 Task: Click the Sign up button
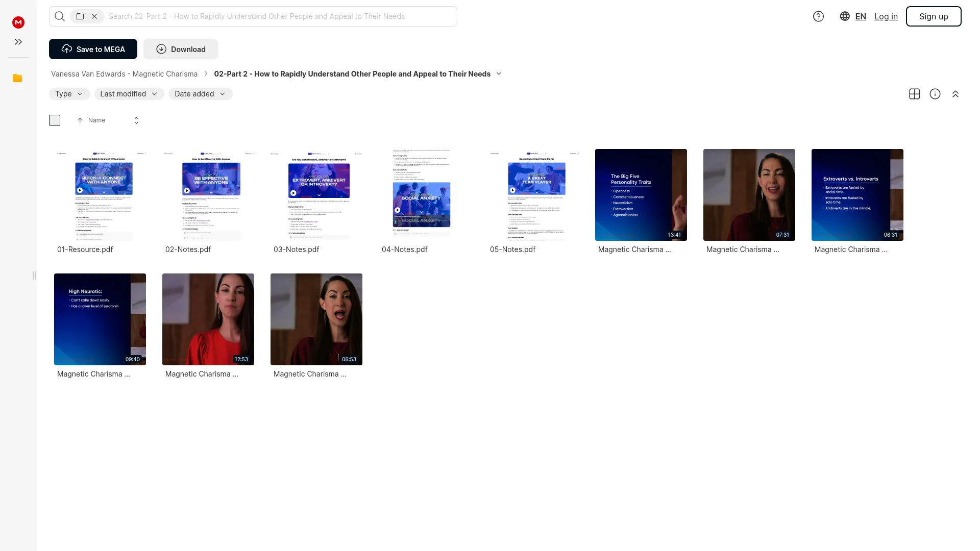coord(934,16)
